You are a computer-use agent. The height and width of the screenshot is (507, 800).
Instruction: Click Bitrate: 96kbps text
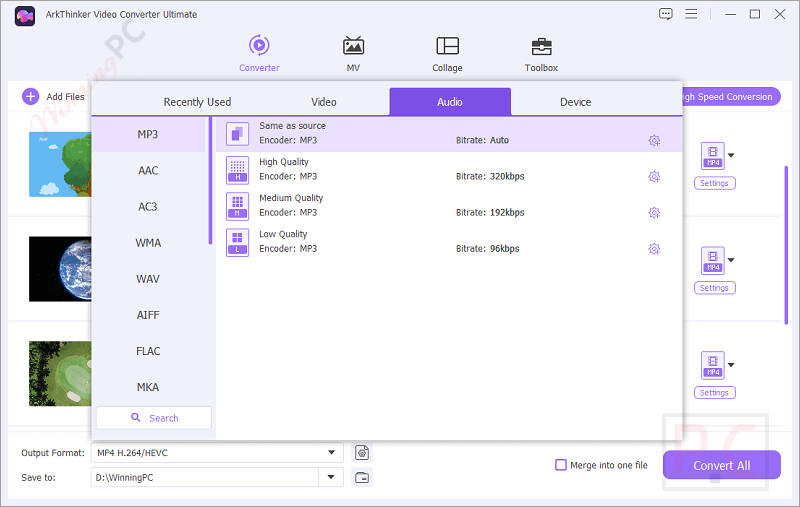[487, 249]
